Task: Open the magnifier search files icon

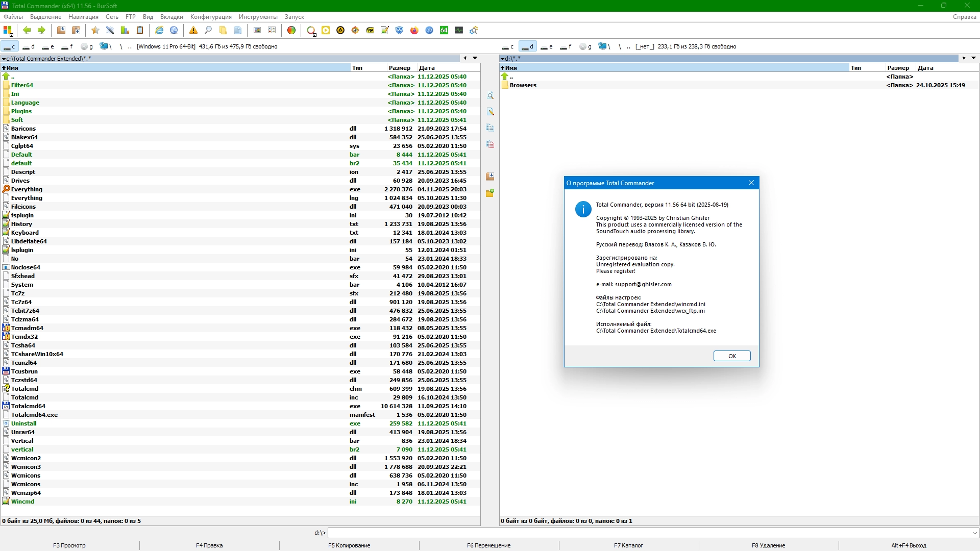Action: [208, 31]
